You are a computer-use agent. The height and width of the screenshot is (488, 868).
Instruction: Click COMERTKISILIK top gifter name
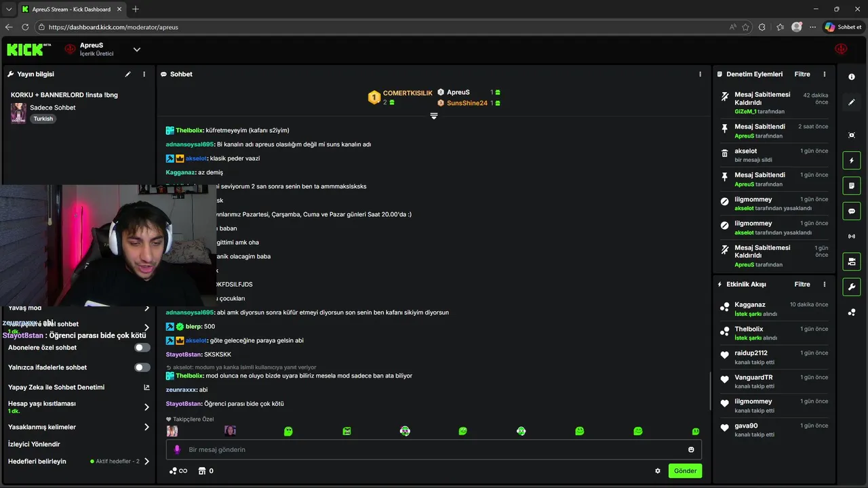click(x=408, y=93)
